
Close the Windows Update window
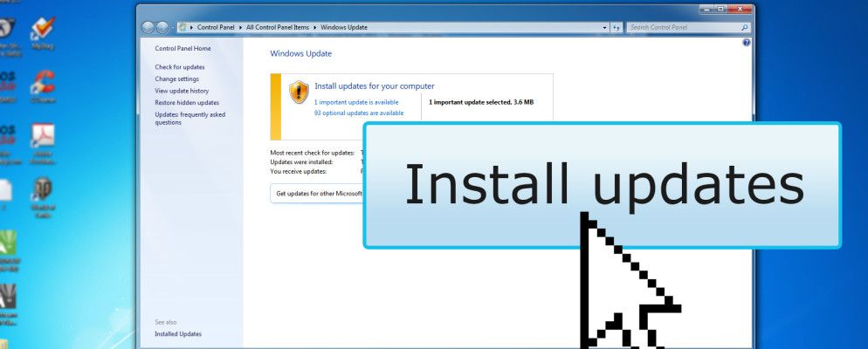pyautogui.click(x=739, y=9)
